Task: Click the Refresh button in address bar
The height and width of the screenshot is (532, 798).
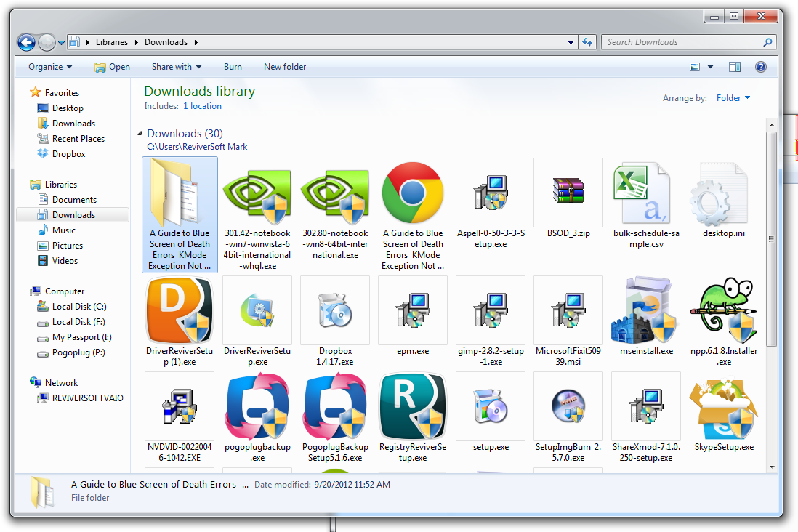Action: click(587, 42)
